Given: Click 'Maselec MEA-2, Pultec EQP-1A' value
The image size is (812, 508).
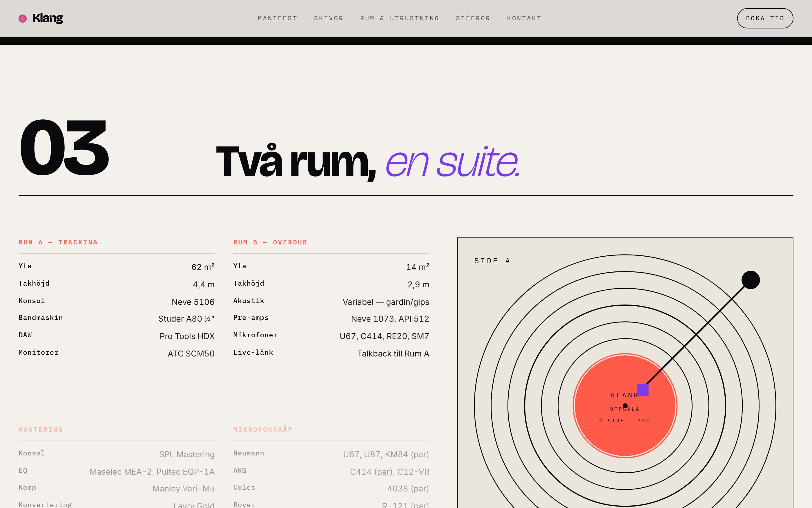Looking at the screenshot, I should [x=152, y=472].
